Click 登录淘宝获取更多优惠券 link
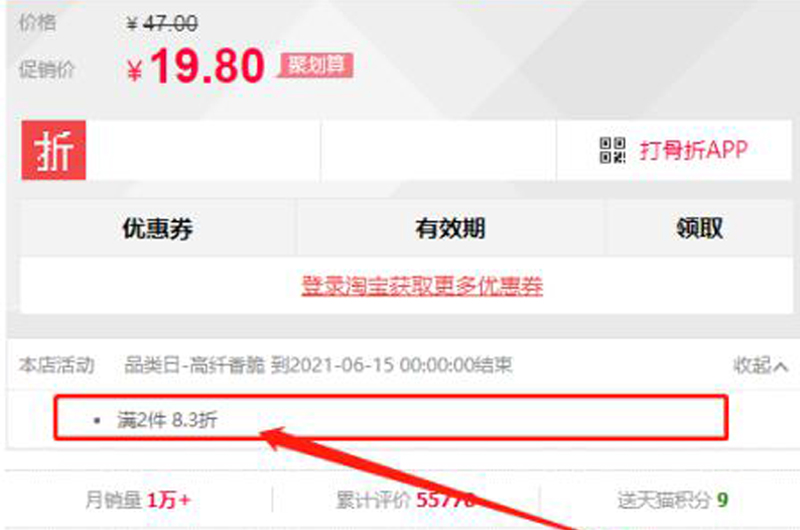The width and height of the screenshot is (800, 530). pos(421,285)
